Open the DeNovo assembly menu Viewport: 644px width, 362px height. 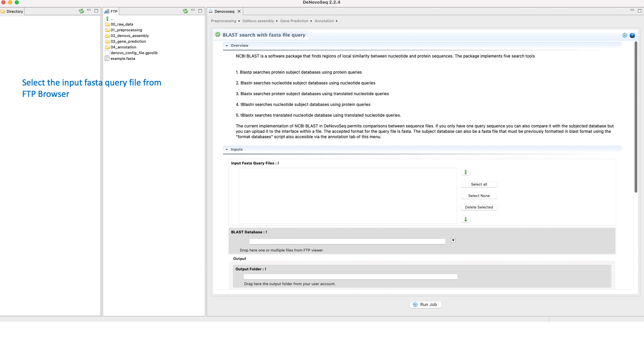pyautogui.click(x=260, y=21)
